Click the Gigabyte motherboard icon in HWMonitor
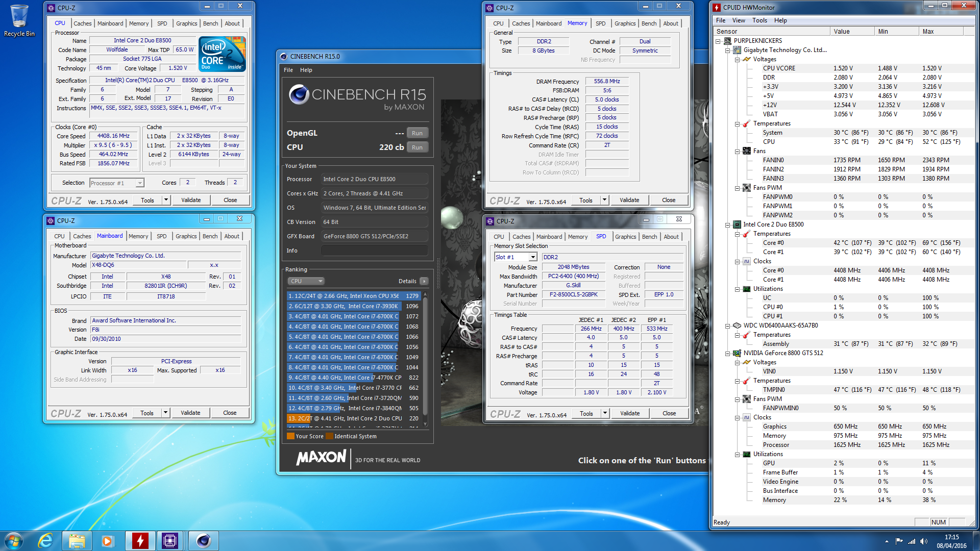The image size is (980, 551). (737, 50)
